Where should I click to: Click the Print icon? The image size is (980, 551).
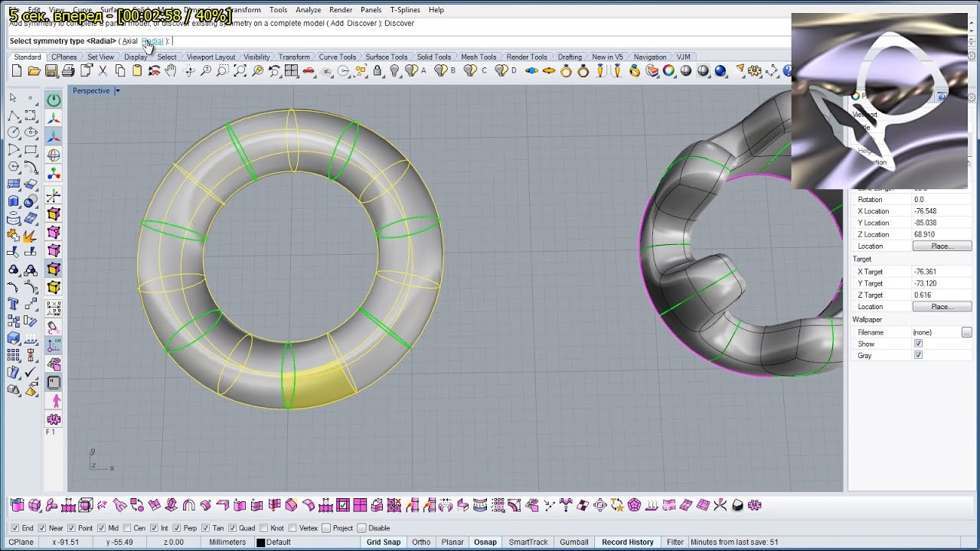[x=68, y=71]
